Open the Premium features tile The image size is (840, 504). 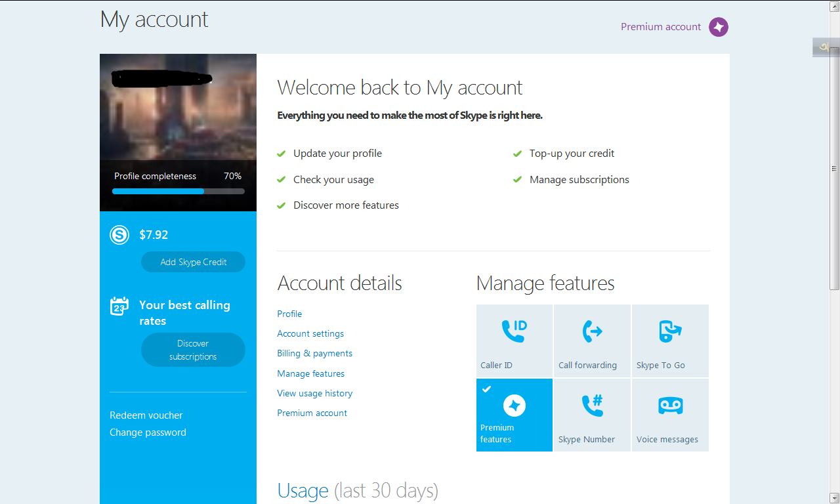point(514,415)
